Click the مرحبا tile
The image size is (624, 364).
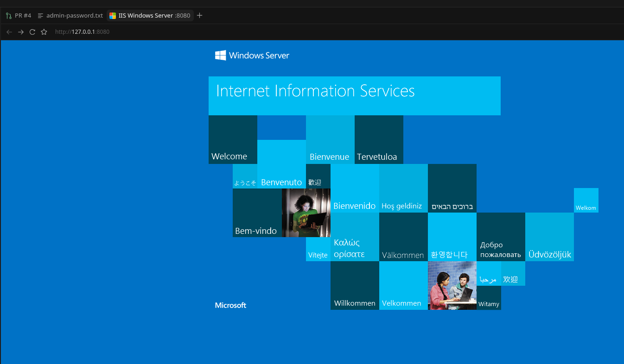tap(489, 274)
